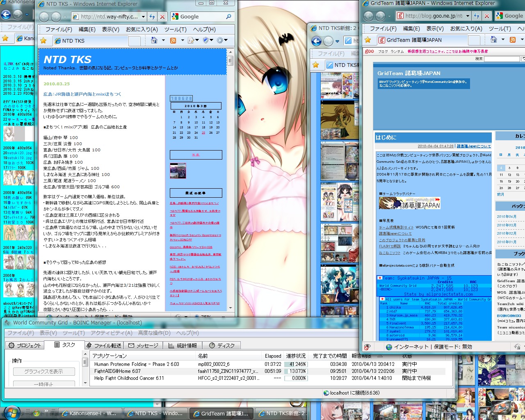Click NTD TKS address bar URL field
525x420 pixels.
[x=109, y=17]
